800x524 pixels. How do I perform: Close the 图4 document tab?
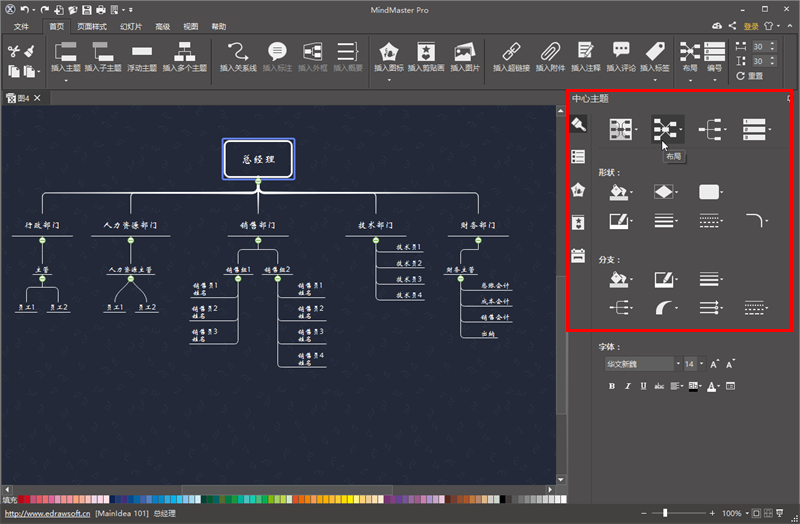coord(37,98)
